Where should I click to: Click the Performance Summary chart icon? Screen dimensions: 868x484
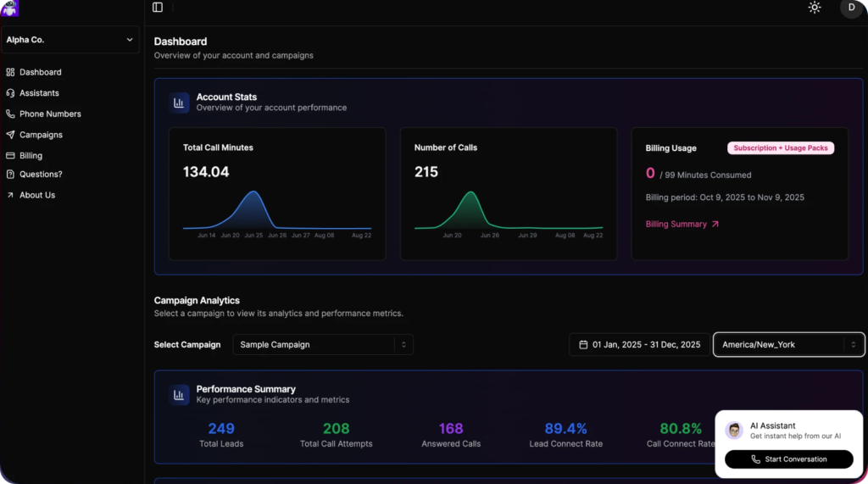[179, 394]
